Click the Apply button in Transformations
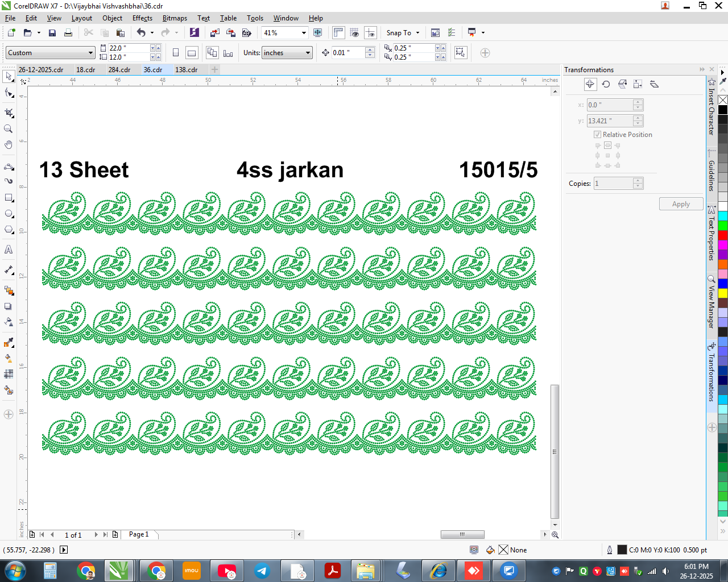The width and height of the screenshot is (728, 582). pos(681,204)
